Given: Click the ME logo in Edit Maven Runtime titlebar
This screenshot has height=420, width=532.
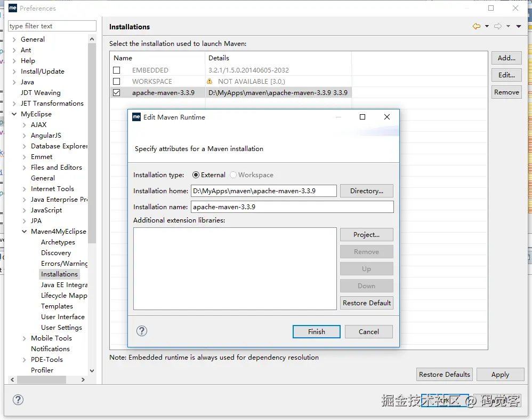Looking at the screenshot, I should [136, 117].
